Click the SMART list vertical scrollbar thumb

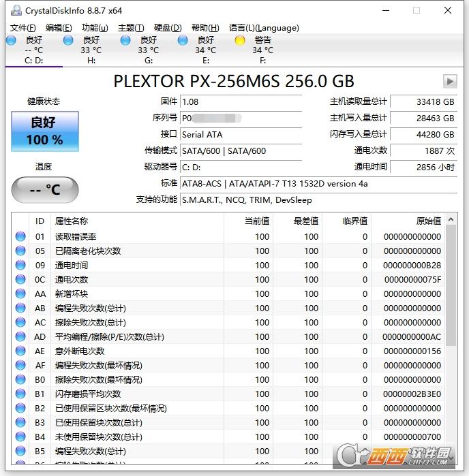coord(451,285)
